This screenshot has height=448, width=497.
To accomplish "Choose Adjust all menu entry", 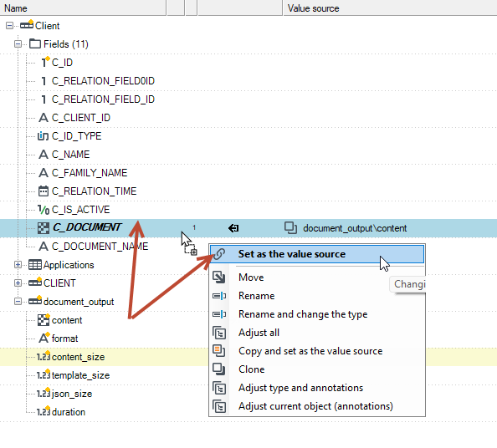I will [316, 333].
